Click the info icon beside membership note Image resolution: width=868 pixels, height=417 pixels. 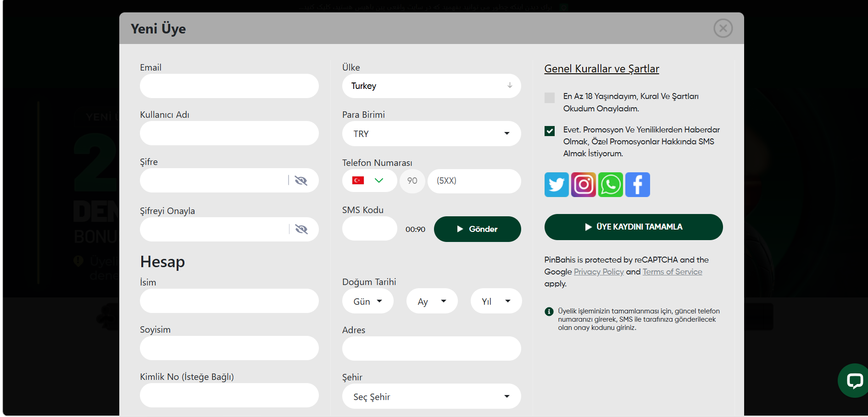click(549, 312)
